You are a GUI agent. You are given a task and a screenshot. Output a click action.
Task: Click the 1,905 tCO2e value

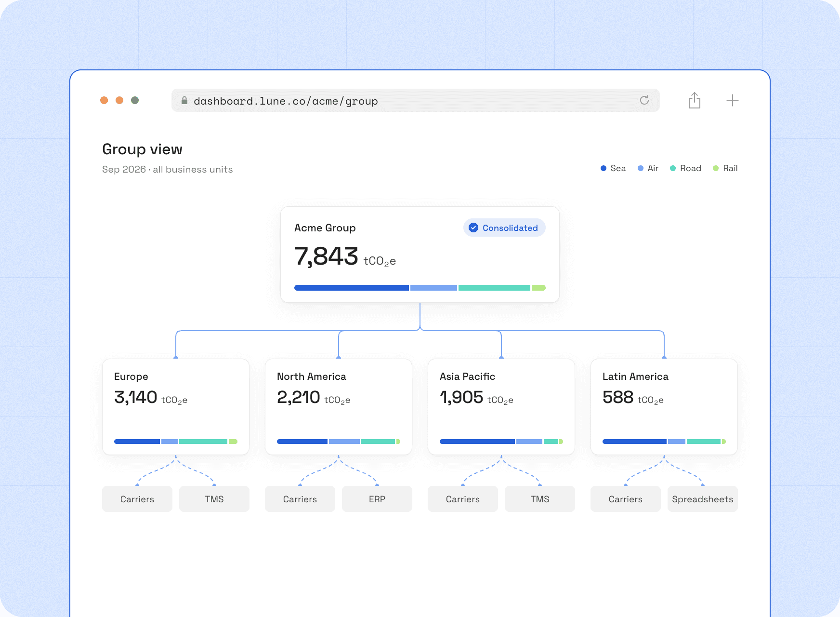pos(476,398)
